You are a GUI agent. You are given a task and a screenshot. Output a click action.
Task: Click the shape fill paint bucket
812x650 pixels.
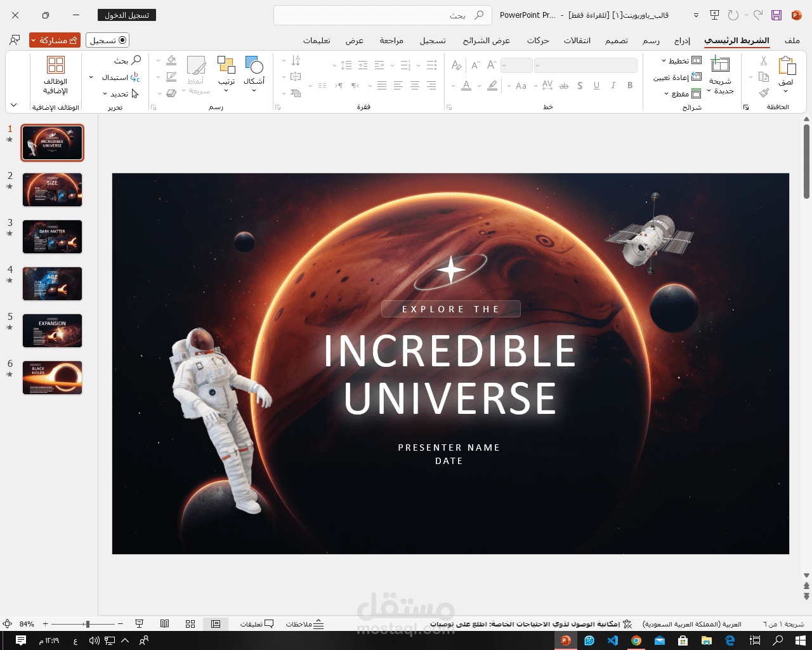click(x=171, y=61)
